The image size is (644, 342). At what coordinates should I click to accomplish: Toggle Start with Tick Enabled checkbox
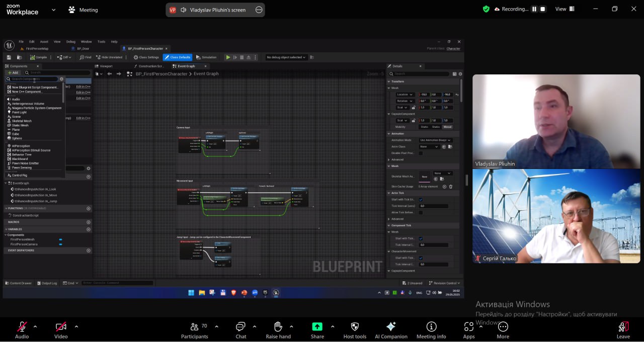pyautogui.click(x=421, y=200)
